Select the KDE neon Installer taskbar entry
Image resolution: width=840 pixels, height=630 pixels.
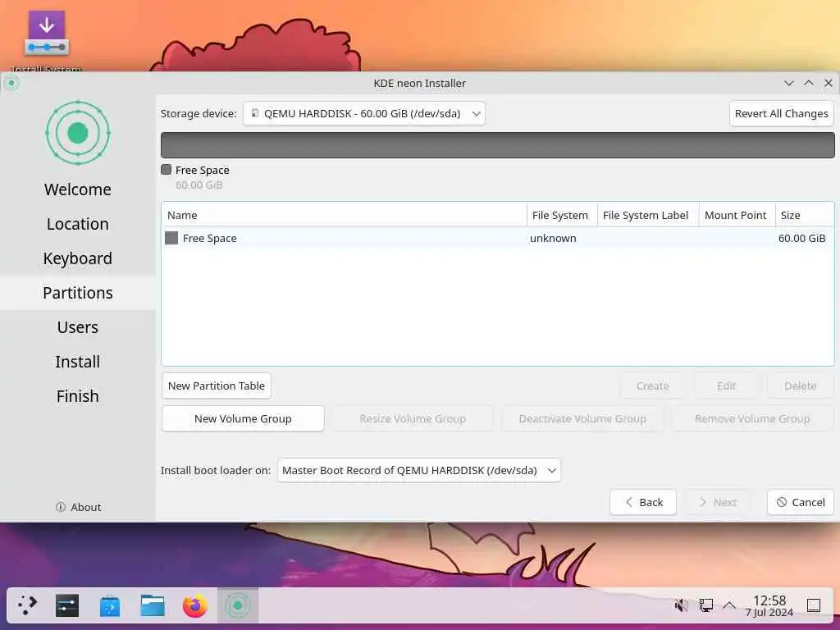pyautogui.click(x=238, y=605)
